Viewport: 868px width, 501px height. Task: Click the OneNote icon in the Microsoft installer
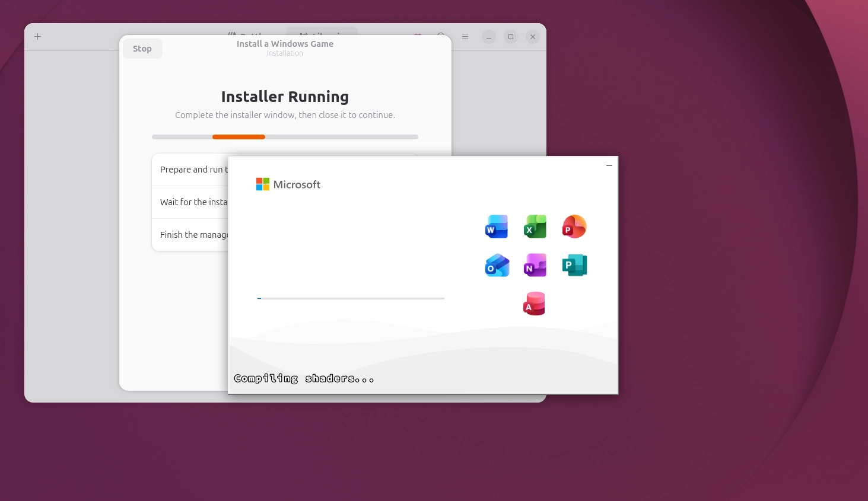[x=535, y=265]
